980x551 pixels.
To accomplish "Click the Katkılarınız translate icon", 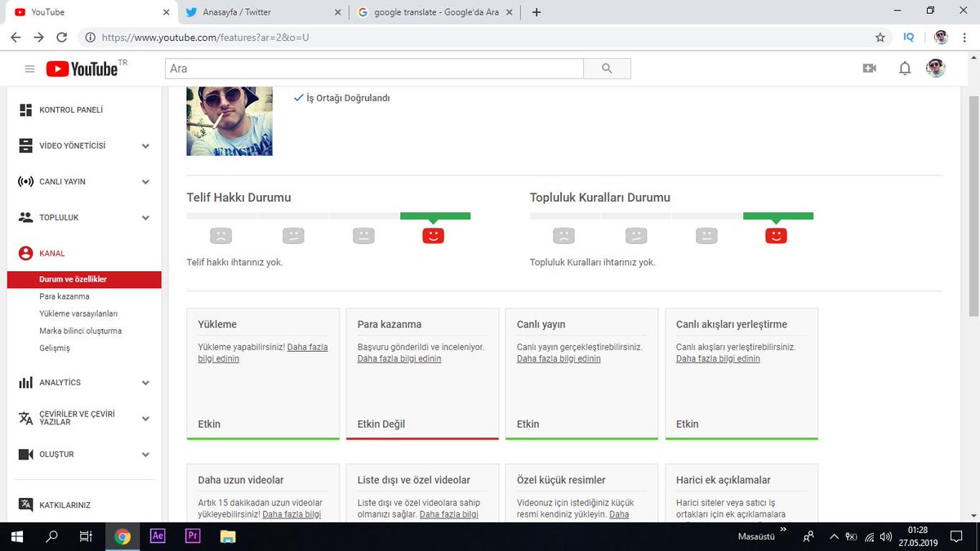I will point(25,504).
